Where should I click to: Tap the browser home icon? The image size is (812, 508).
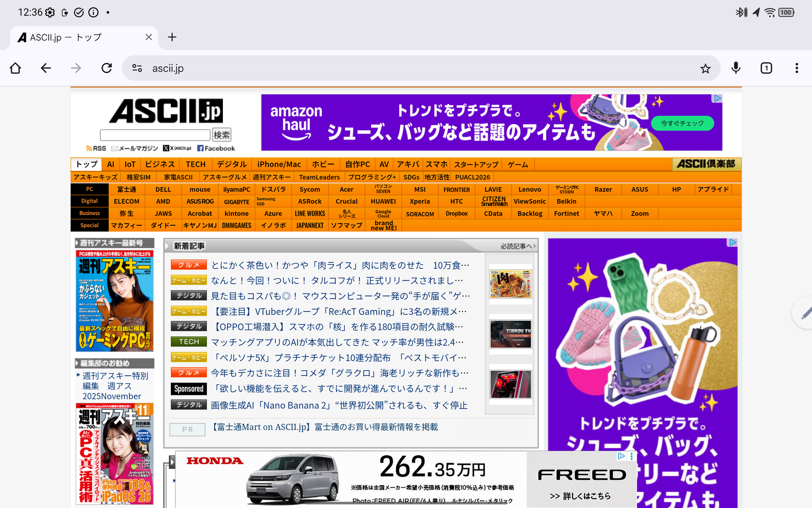coord(15,68)
